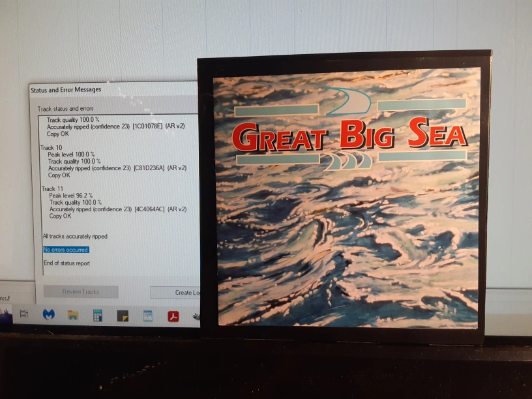Click the "Track status and errors" label
This screenshot has width=532, height=399.
65,109
